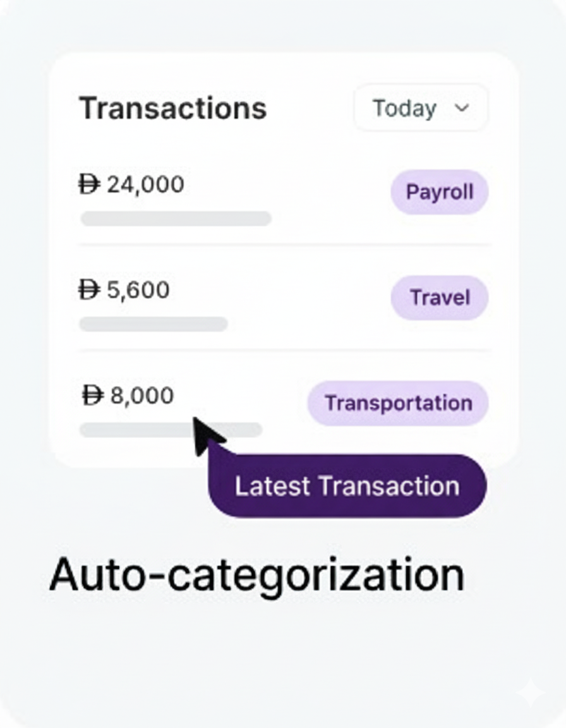Click the 24,000 transaction amount
566x728 pixels.
[145, 185]
